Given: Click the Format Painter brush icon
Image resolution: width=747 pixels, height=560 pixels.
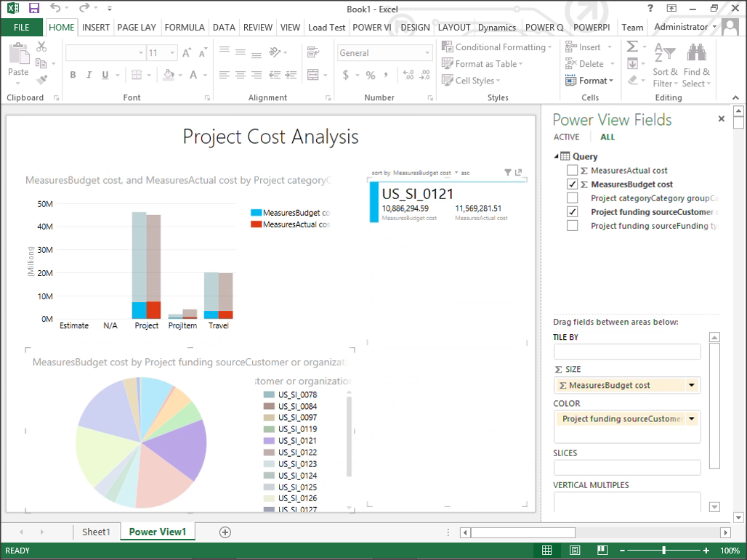Looking at the screenshot, I should click(x=41, y=80).
